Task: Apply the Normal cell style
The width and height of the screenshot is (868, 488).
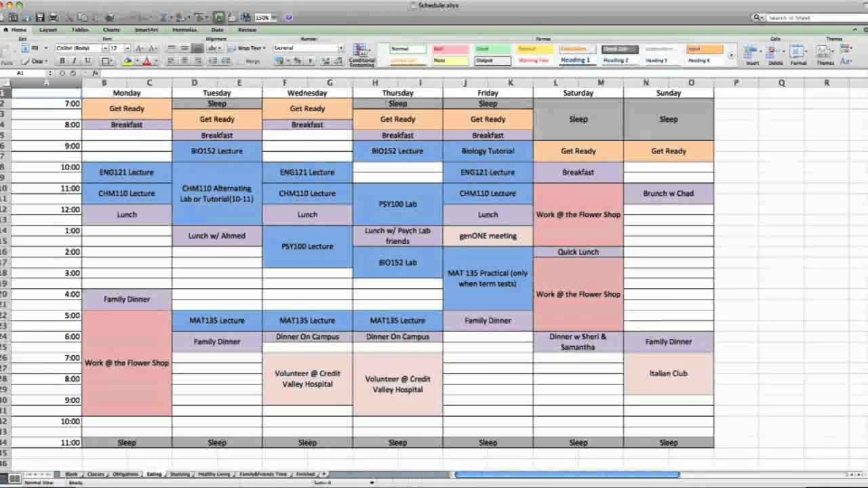Action: click(408, 49)
